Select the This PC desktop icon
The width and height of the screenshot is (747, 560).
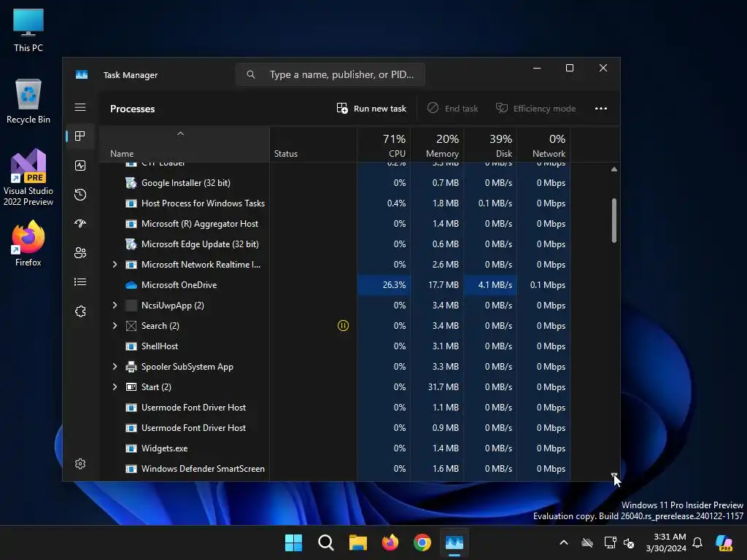coord(28,30)
